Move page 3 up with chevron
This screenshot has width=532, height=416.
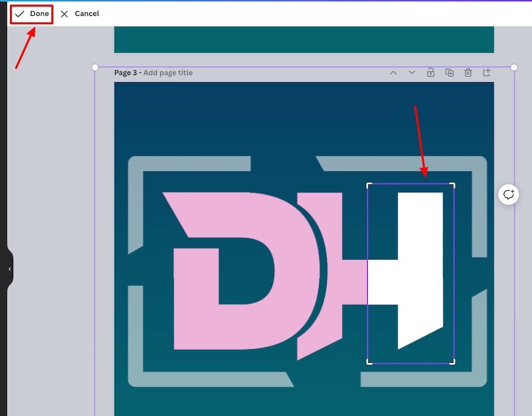tap(393, 73)
